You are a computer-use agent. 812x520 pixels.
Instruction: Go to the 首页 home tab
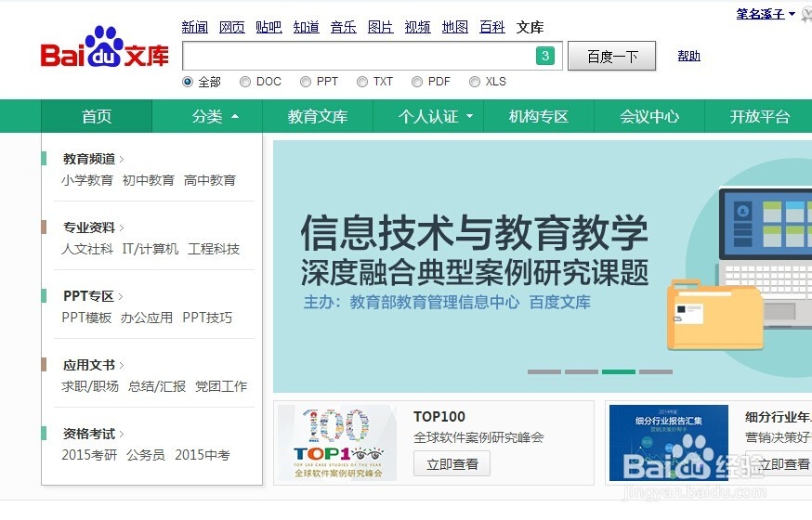(97, 116)
